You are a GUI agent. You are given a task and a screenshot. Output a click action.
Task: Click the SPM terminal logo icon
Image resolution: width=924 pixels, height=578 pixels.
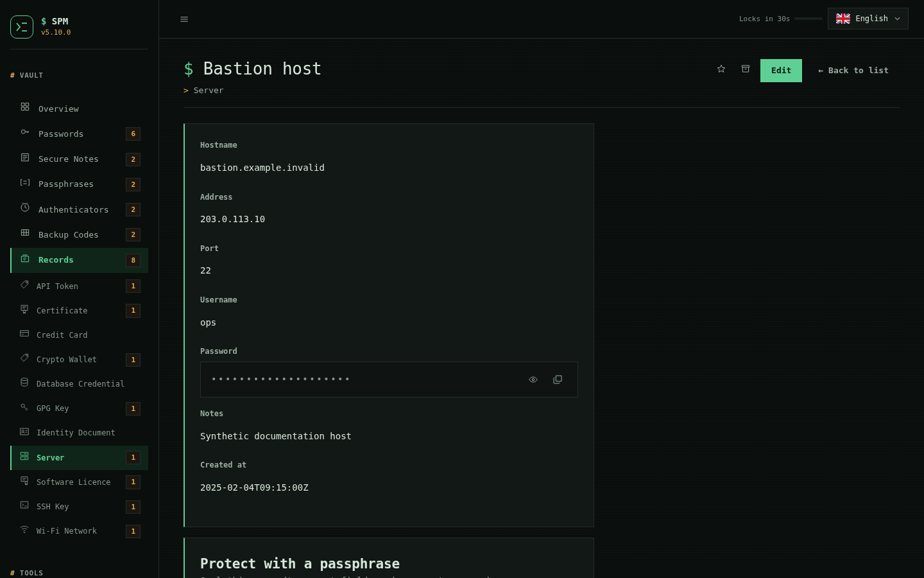tap(22, 27)
